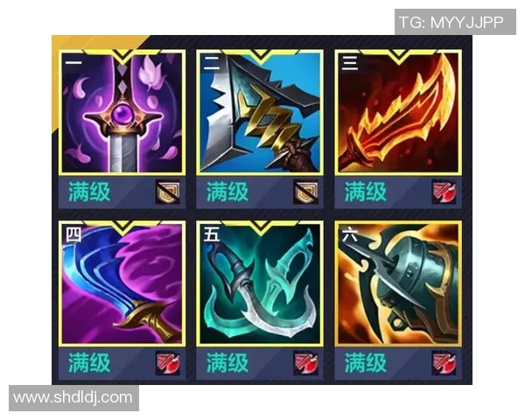Click the red attack badge under card three

[444, 192]
